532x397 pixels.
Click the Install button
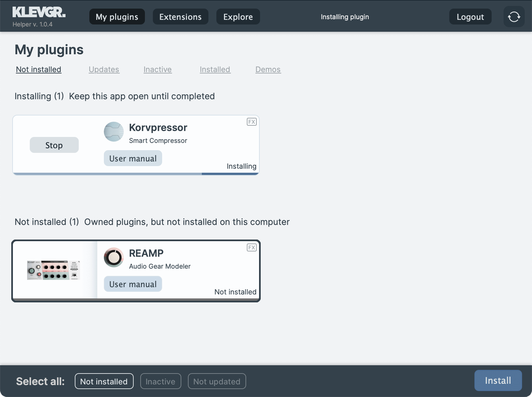coord(498,380)
